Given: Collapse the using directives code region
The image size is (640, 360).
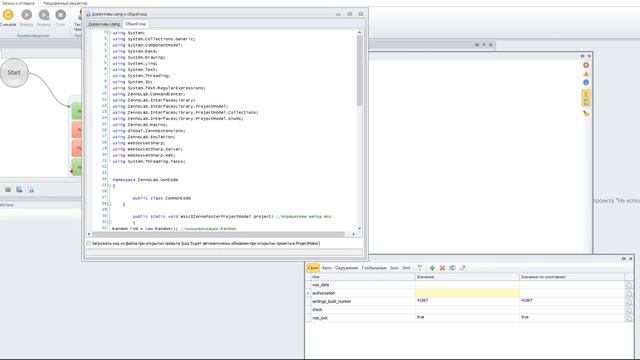Looking at the screenshot, I should click(x=109, y=33).
